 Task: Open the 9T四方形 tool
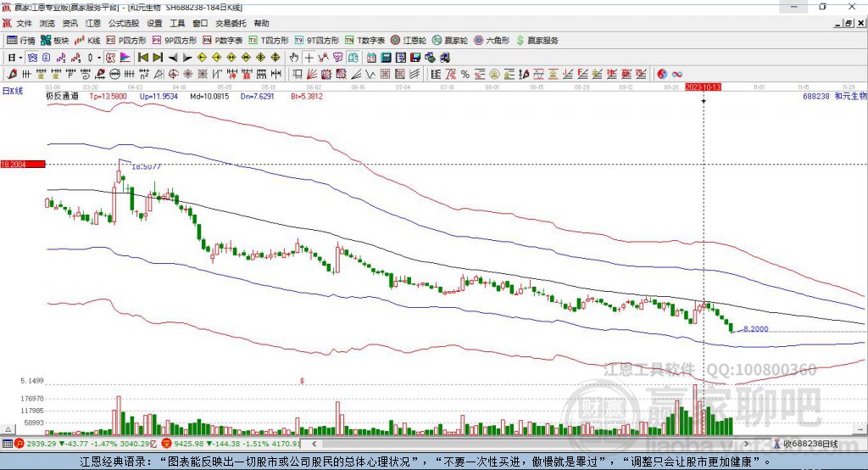[x=317, y=41]
